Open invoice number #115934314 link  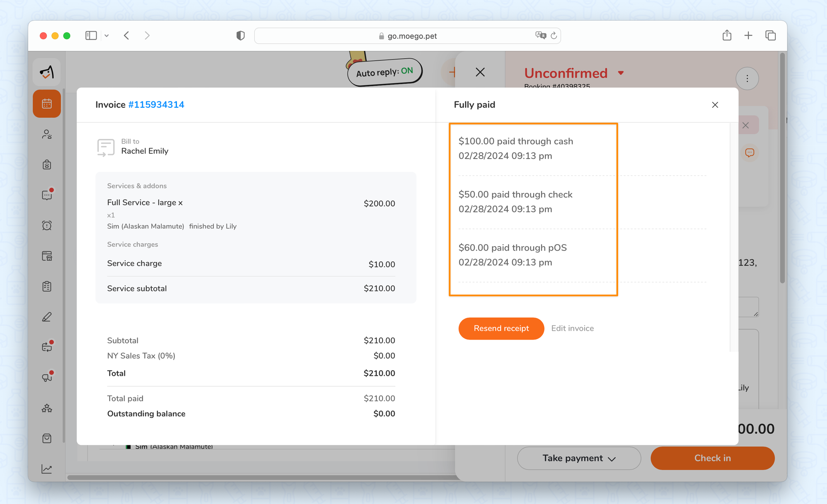pos(156,105)
